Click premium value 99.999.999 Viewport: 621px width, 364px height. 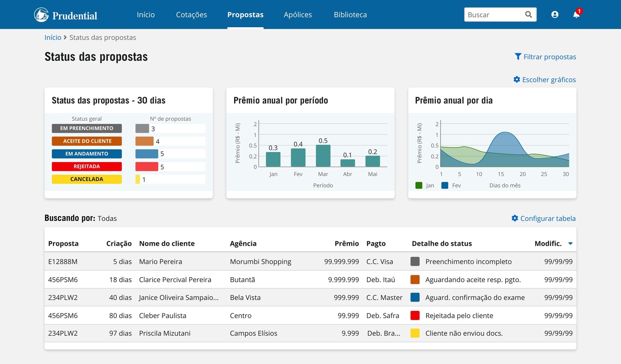[342, 262]
